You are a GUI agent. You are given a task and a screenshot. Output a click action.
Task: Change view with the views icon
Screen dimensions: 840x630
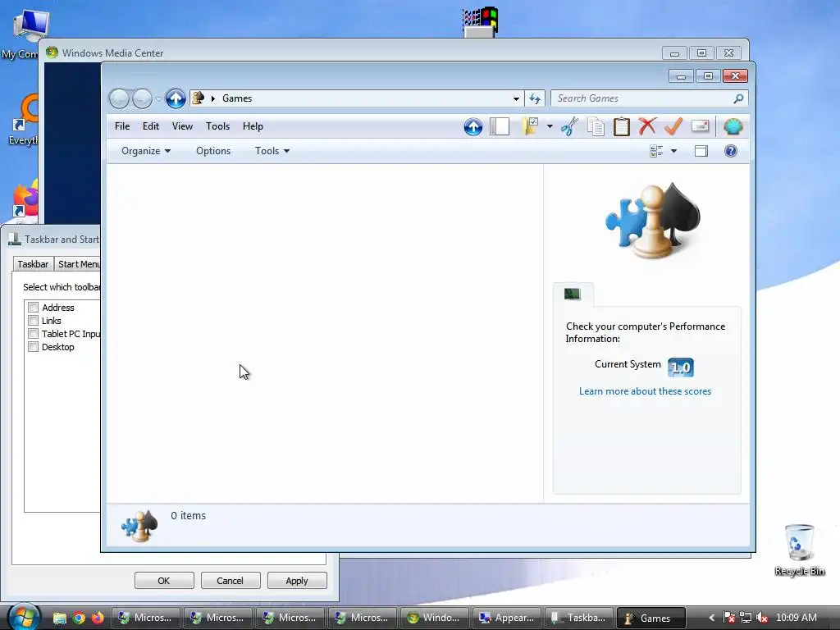pos(656,151)
